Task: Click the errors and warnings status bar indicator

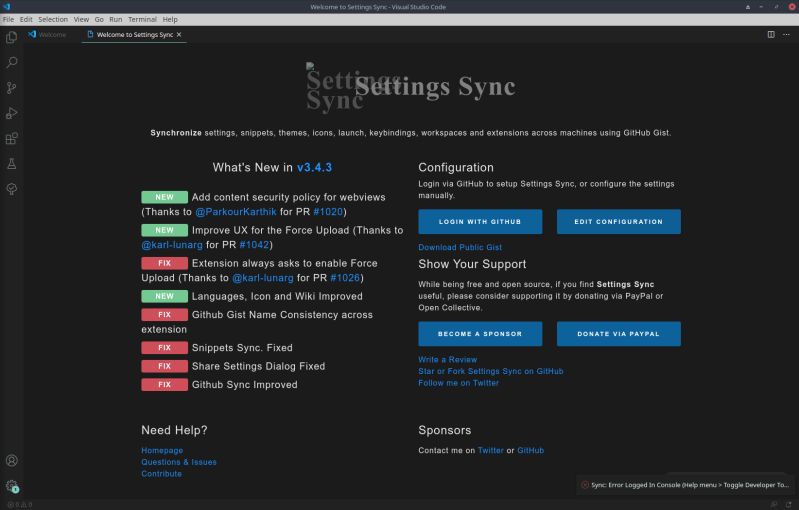Action: pos(20,505)
